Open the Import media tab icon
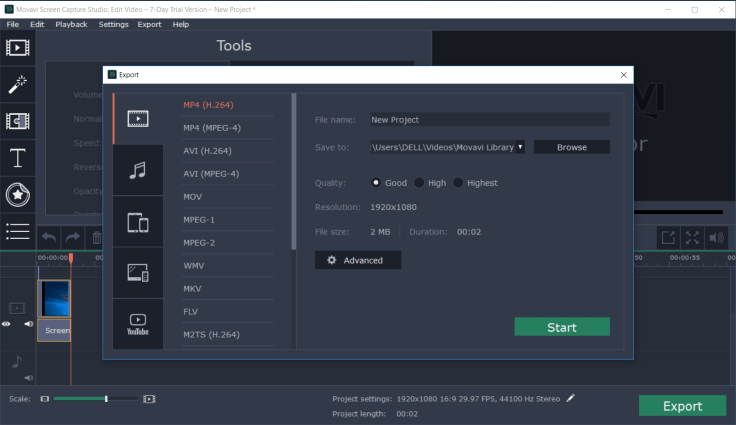736x425 pixels. click(17, 47)
